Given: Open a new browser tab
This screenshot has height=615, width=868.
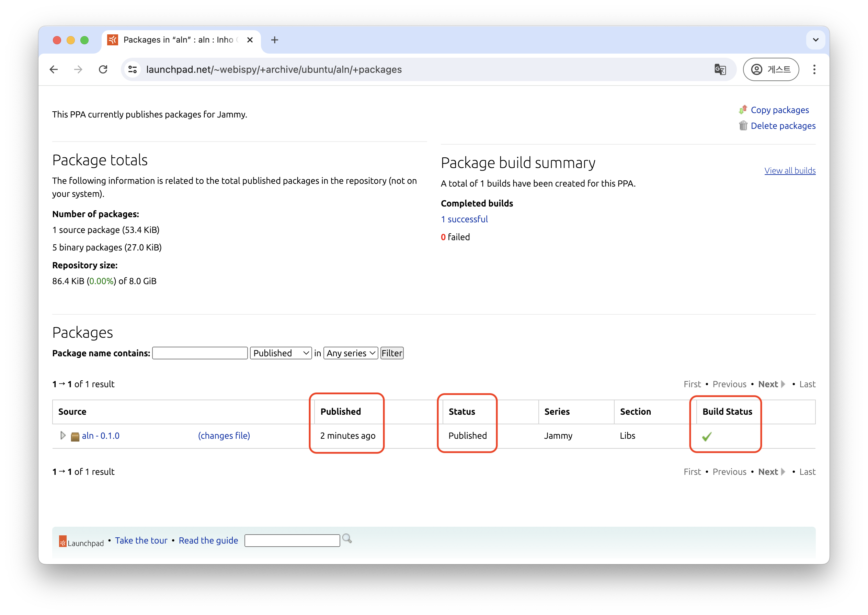Looking at the screenshot, I should [x=275, y=40].
